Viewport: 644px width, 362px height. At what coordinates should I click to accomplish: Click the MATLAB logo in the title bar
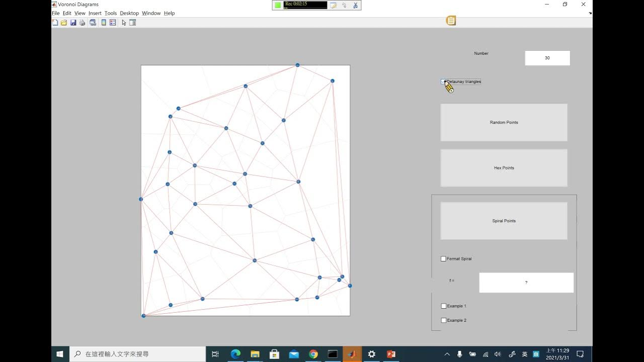point(54,4)
